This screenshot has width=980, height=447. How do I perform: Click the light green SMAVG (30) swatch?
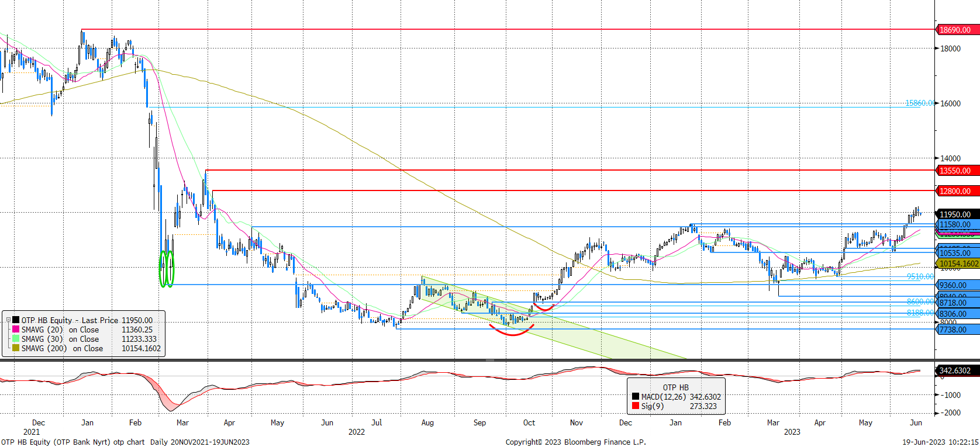pos(16,339)
